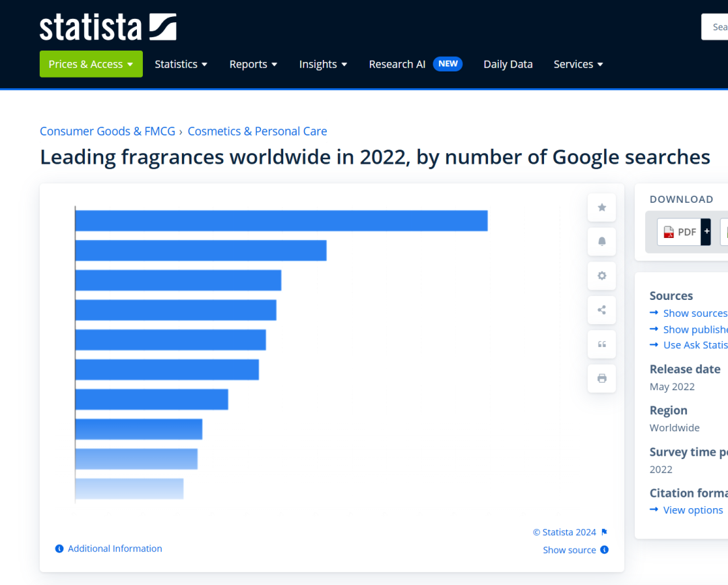Screen dimensions: 728x585
Task: Click the printer icon to print chart
Action: point(601,379)
